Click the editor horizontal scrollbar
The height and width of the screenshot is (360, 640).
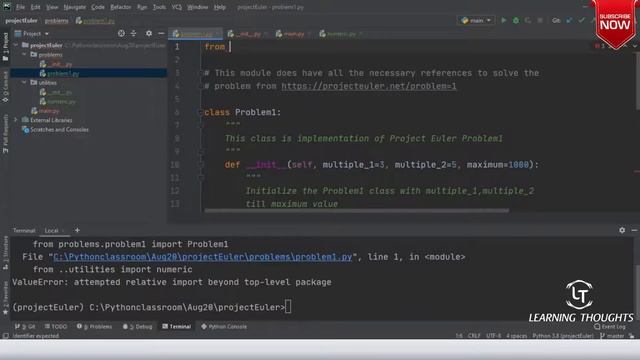[357, 211]
